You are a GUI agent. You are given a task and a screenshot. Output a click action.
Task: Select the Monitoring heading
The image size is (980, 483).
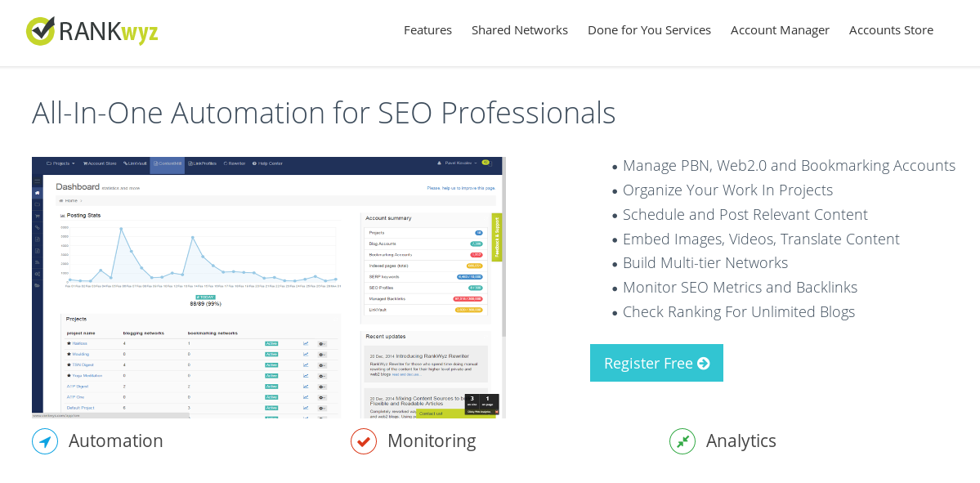click(432, 441)
